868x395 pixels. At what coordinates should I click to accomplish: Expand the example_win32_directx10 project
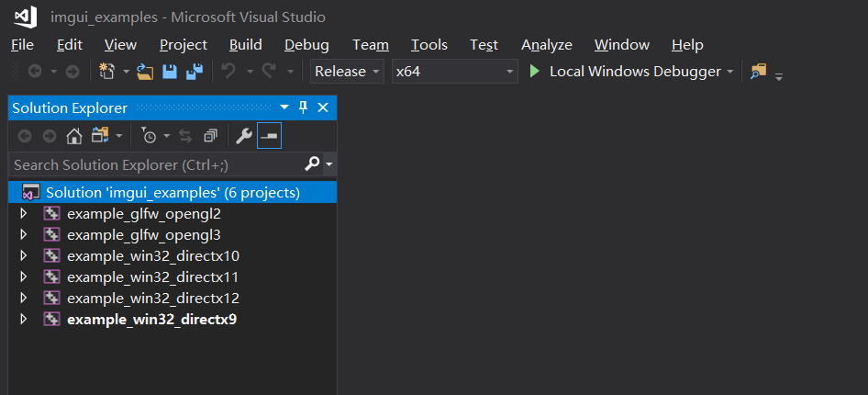click(x=23, y=255)
